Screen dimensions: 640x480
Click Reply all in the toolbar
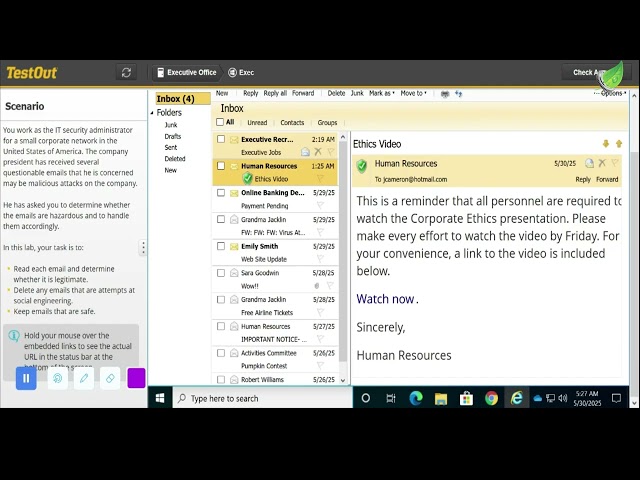(275, 93)
